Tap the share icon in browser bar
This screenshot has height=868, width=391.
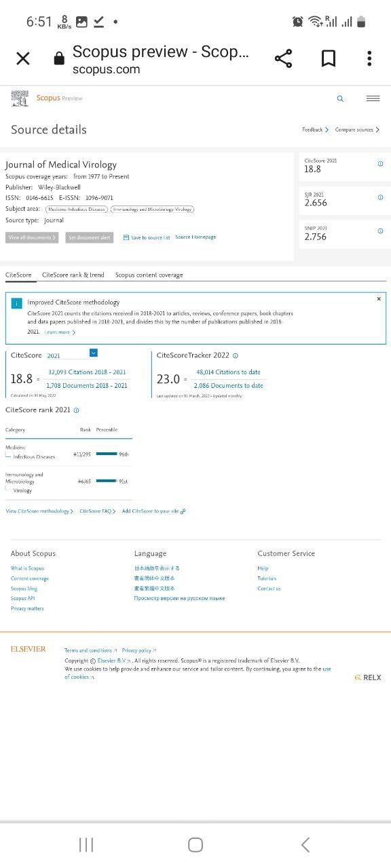(x=283, y=59)
